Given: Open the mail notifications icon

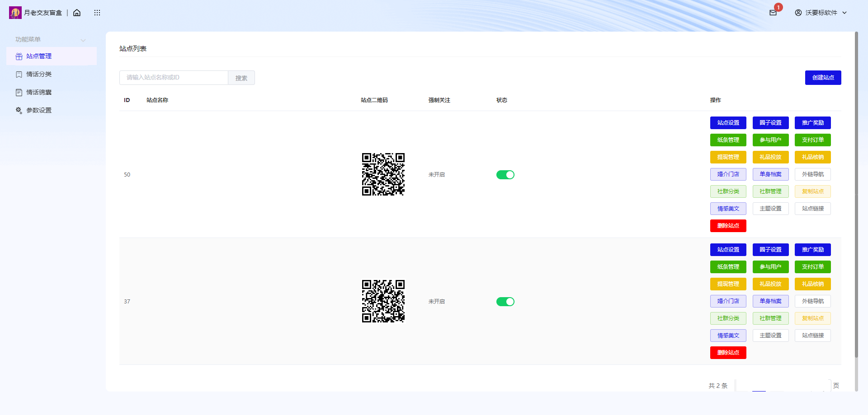Looking at the screenshot, I should 773,13.
